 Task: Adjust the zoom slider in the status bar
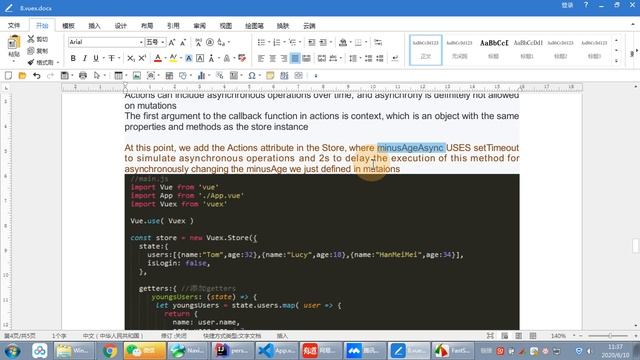tap(610, 336)
